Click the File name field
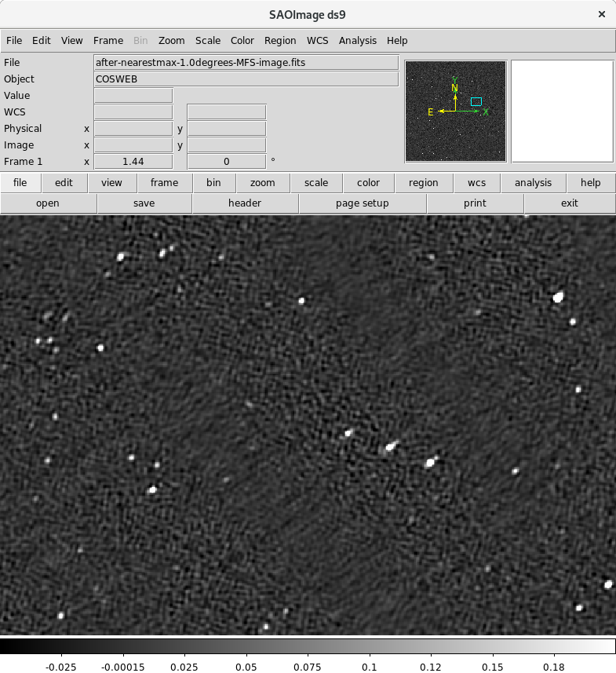Viewport: 616px width, 673px height. (x=246, y=63)
